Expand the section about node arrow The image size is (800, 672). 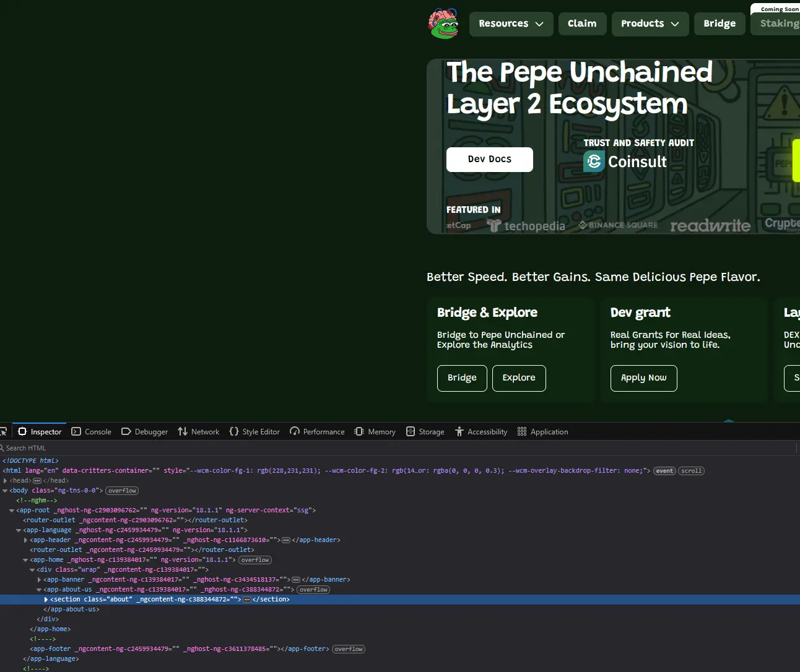tap(46, 600)
